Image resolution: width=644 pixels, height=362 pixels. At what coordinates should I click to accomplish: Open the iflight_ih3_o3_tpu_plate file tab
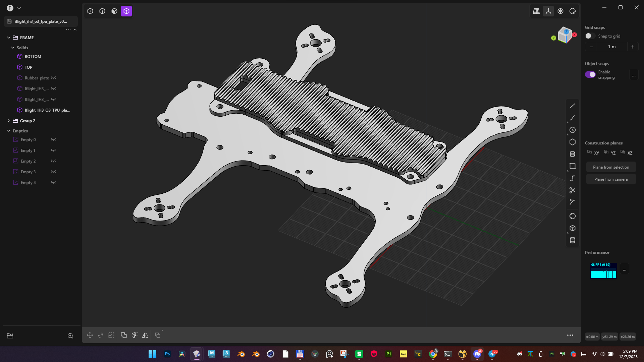pyautogui.click(x=41, y=21)
